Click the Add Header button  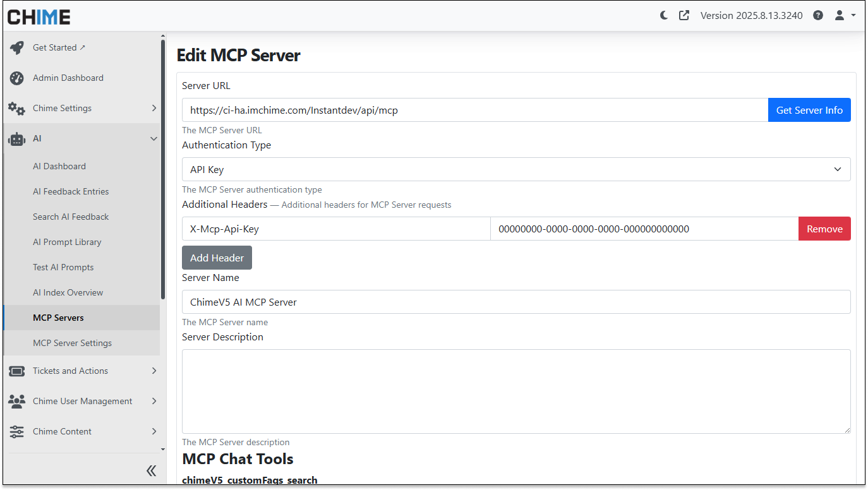(x=217, y=258)
